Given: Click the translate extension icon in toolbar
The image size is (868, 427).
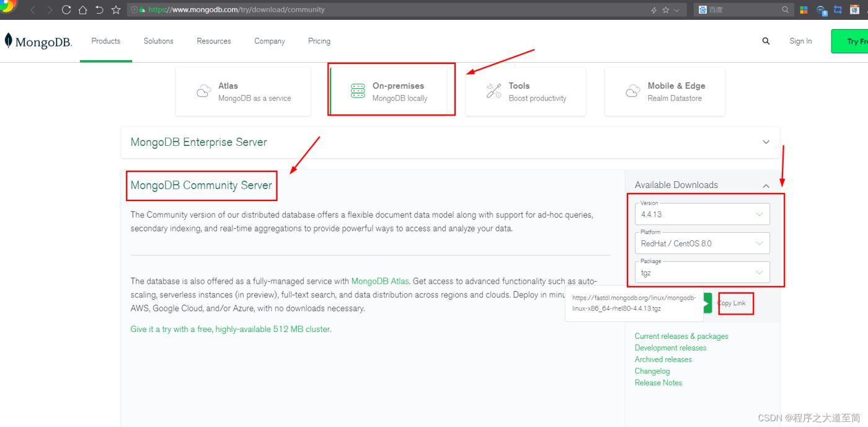Looking at the screenshot, I should pyautogui.click(x=821, y=10).
